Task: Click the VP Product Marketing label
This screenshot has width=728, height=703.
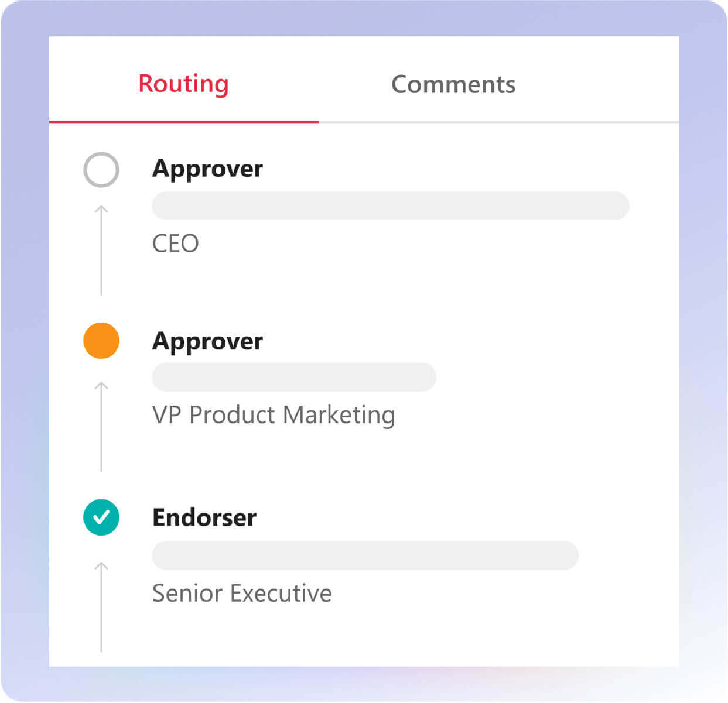Action: click(274, 415)
